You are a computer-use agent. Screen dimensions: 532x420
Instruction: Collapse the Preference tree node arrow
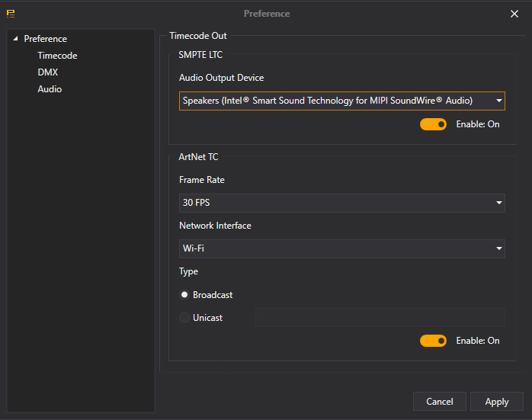tap(16, 39)
